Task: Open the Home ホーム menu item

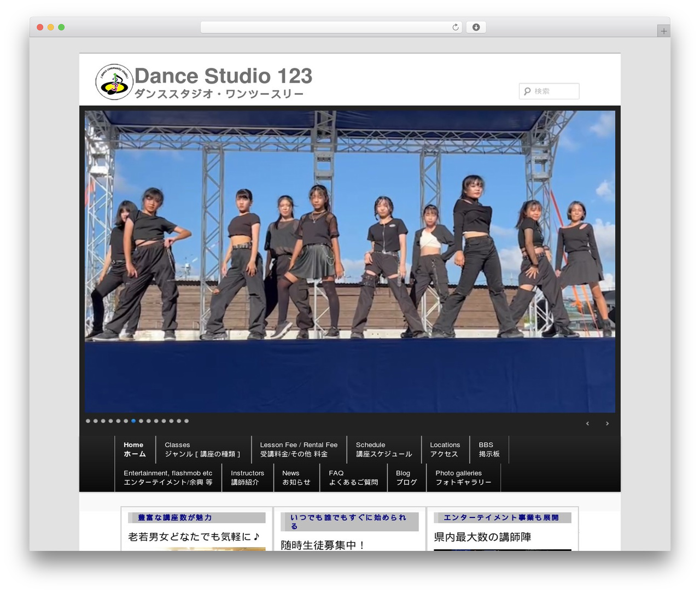Action: pyautogui.click(x=135, y=450)
